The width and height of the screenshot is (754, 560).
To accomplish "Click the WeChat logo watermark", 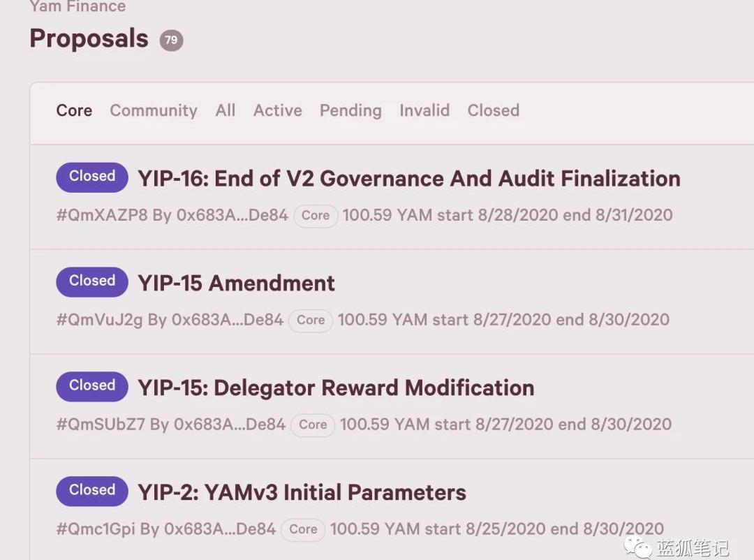I will (x=639, y=547).
